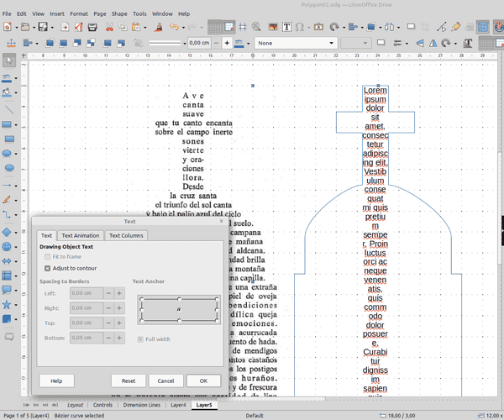The height and width of the screenshot is (420, 504).
Task: Click the Bring to Front icon
Action: 50,43
